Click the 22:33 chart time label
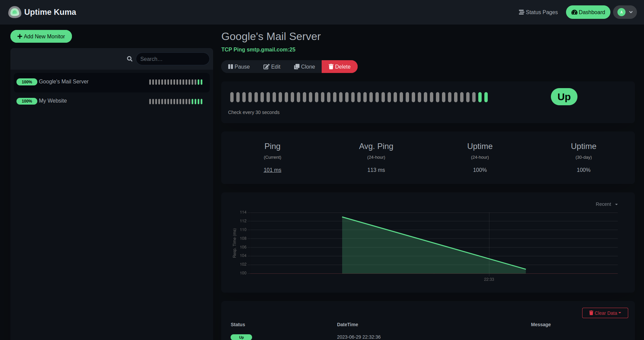This screenshot has width=644, height=340. click(489, 279)
